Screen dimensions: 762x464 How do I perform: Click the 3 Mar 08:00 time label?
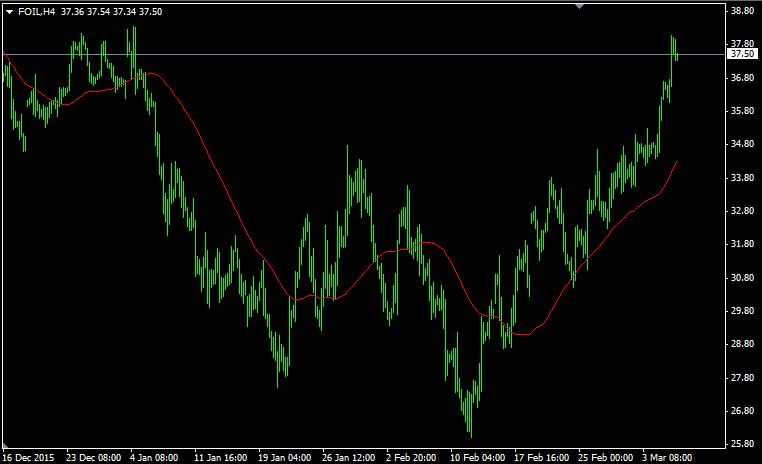(x=667, y=458)
